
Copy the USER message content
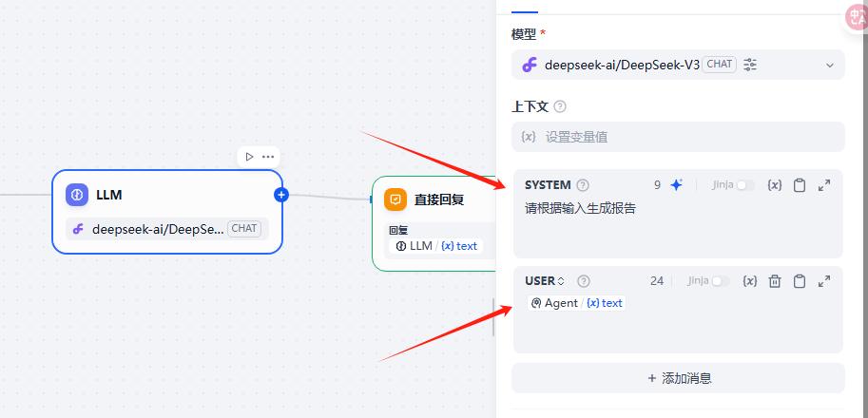800,280
